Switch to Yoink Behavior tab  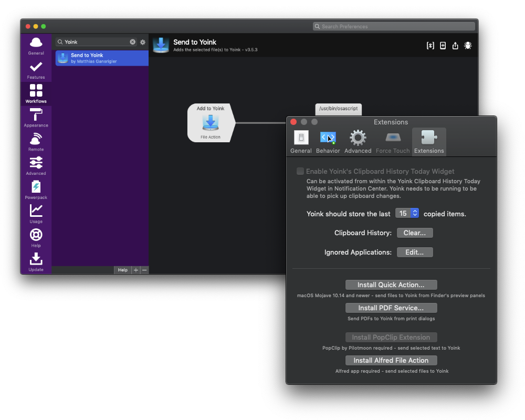328,142
